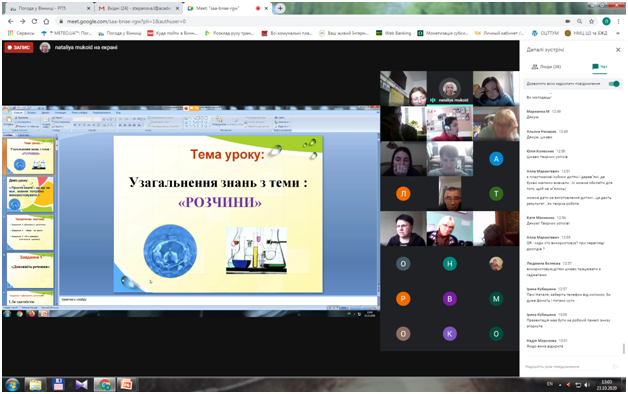Open Windows Explorer from the taskbar
Screen dimensions: 628x394
(x=35, y=384)
